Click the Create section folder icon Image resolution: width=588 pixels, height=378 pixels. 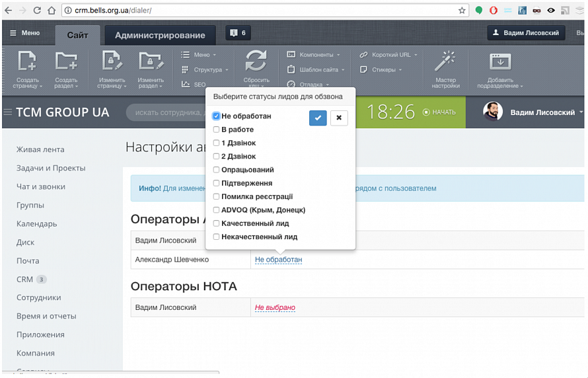tap(66, 61)
